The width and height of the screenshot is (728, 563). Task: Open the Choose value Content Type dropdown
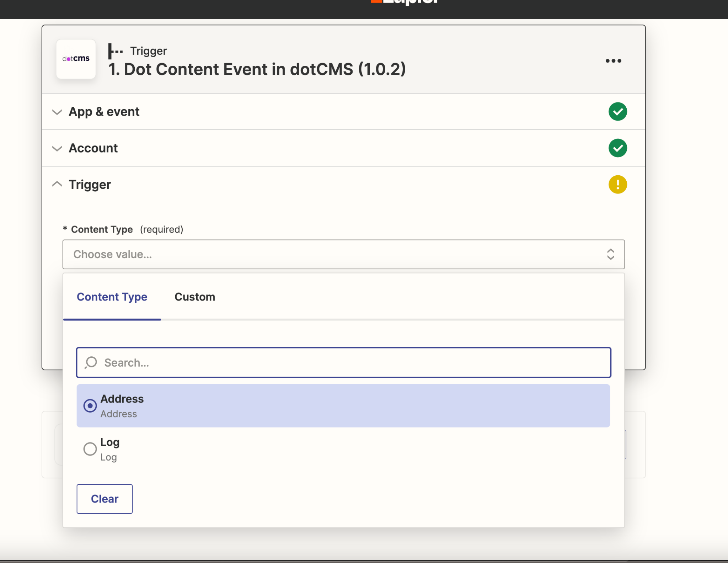click(x=334, y=254)
